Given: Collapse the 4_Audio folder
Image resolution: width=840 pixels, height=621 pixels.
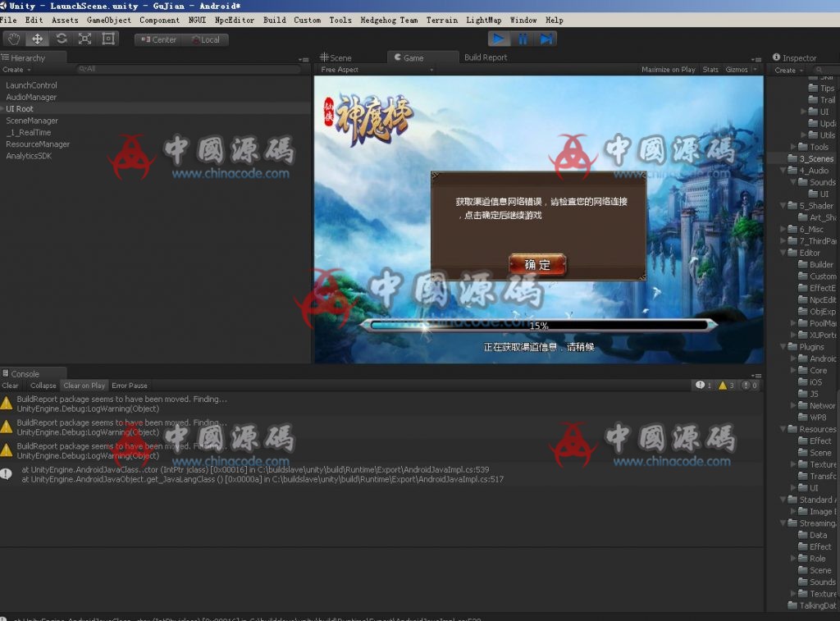Looking at the screenshot, I should coord(783,171).
